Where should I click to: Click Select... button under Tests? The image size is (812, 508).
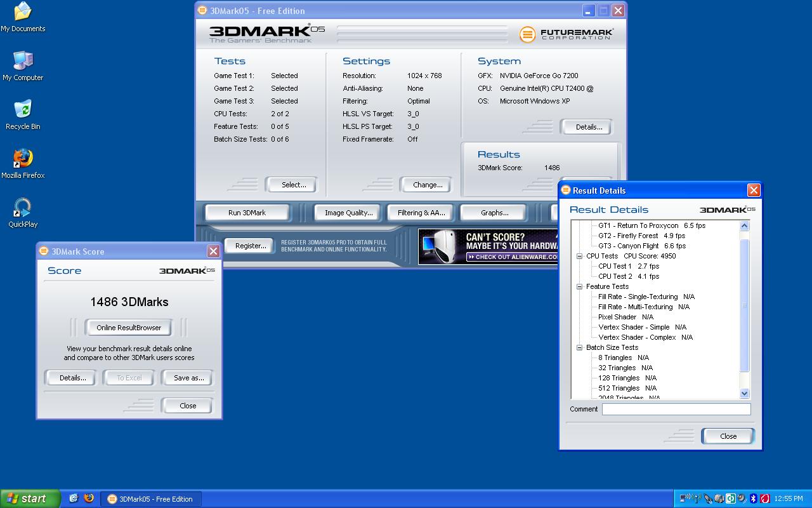point(291,185)
